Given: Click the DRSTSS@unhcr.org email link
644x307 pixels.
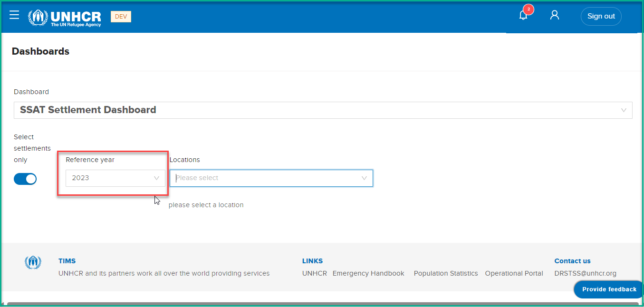Looking at the screenshot, I should (585, 273).
